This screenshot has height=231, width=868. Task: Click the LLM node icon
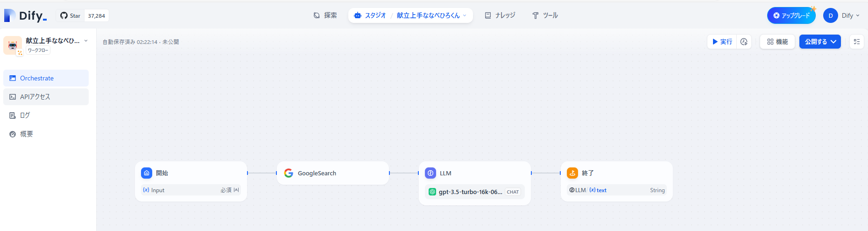coord(430,173)
